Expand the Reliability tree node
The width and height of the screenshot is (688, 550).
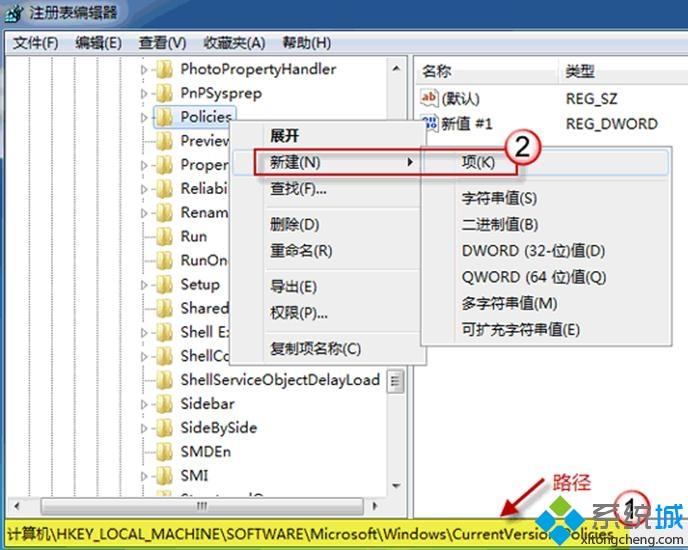pos(144,189)
